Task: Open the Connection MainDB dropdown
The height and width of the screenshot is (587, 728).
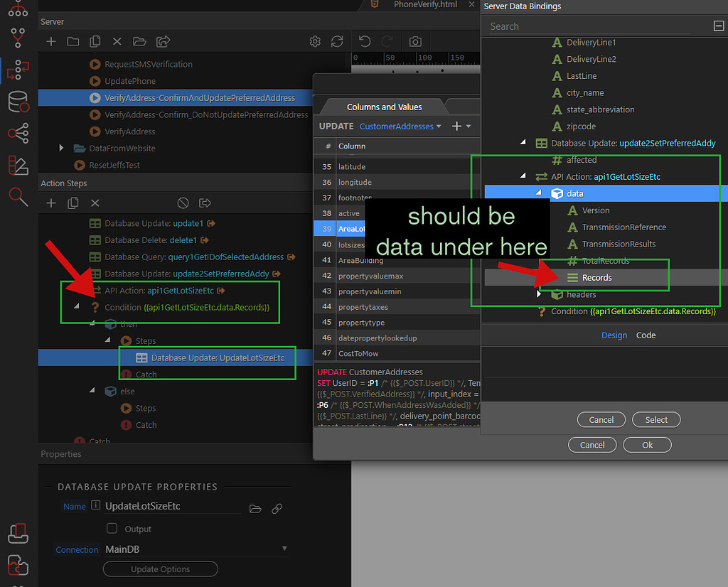Action: tap(284, 549)
